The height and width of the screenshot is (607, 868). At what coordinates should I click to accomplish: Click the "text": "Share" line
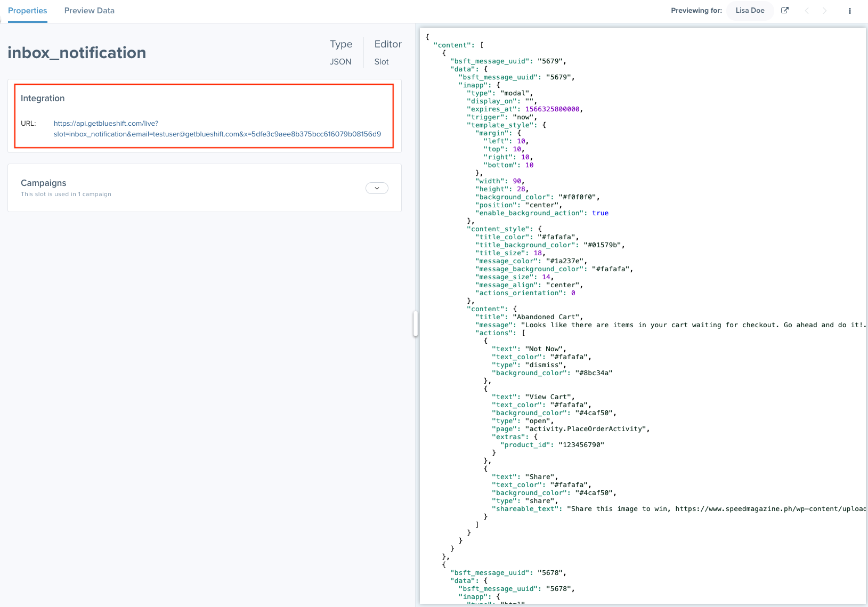click(x=524, y=477)
